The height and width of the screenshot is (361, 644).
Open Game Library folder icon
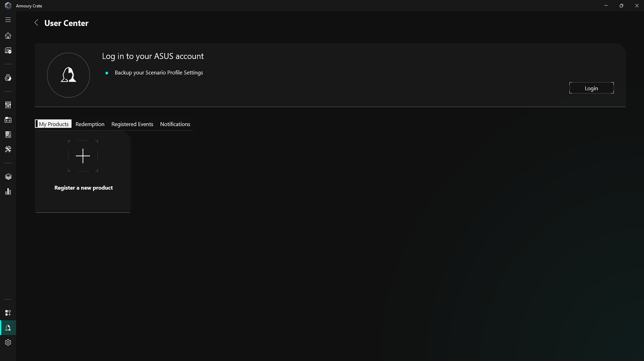tap(8, 120)
